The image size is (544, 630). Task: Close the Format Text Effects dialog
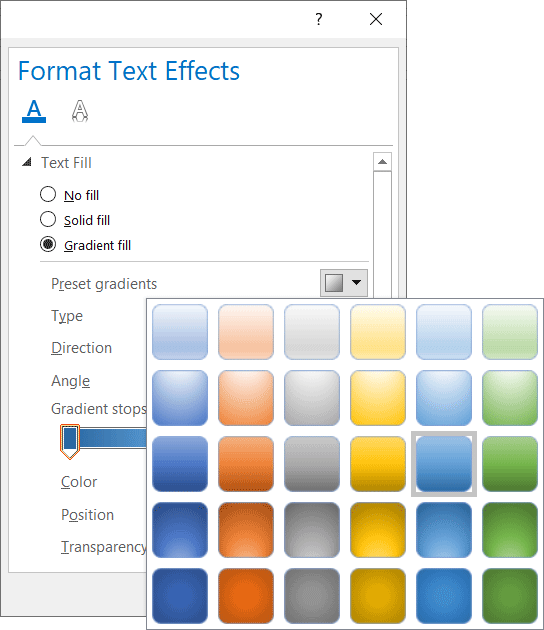376,19
